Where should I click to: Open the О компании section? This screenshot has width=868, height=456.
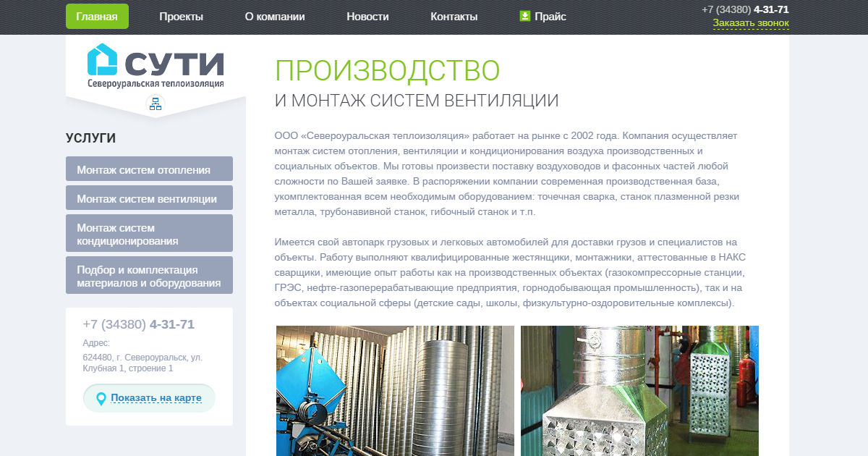point(275,16)
